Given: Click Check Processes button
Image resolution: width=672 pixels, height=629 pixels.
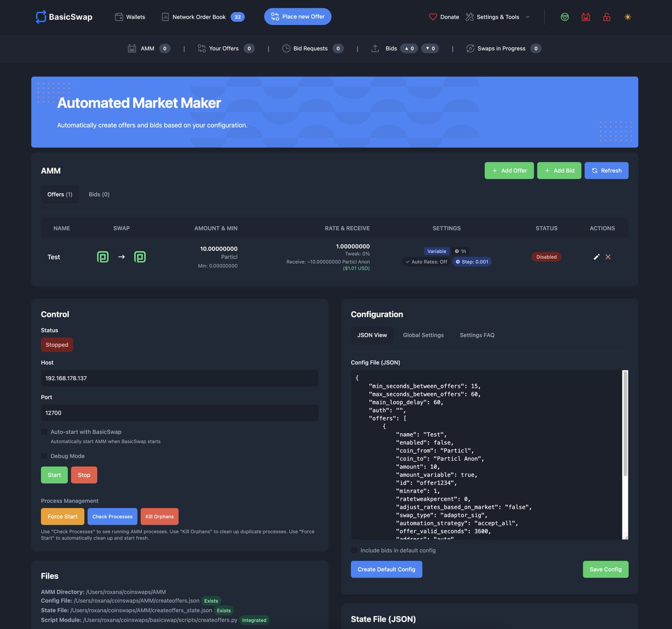Looking at the screenshot, I should 113,517.
